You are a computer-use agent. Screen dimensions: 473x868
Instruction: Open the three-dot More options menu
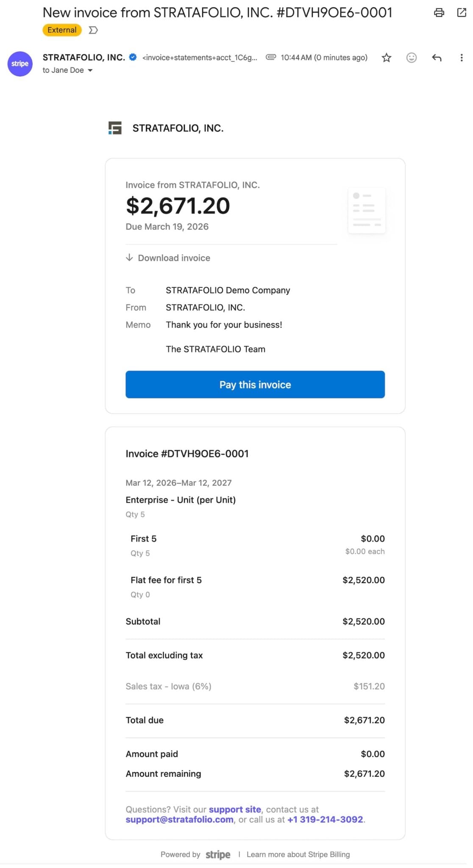pos(461,58)
